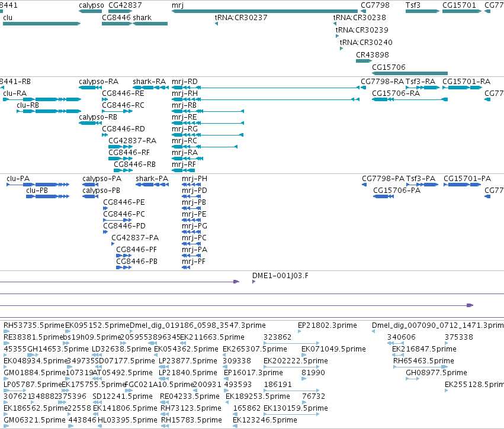Viewport: 504px width, 429px height.
Task: Click the tRNA:CR30240 label
Action: tap(366, 42)
